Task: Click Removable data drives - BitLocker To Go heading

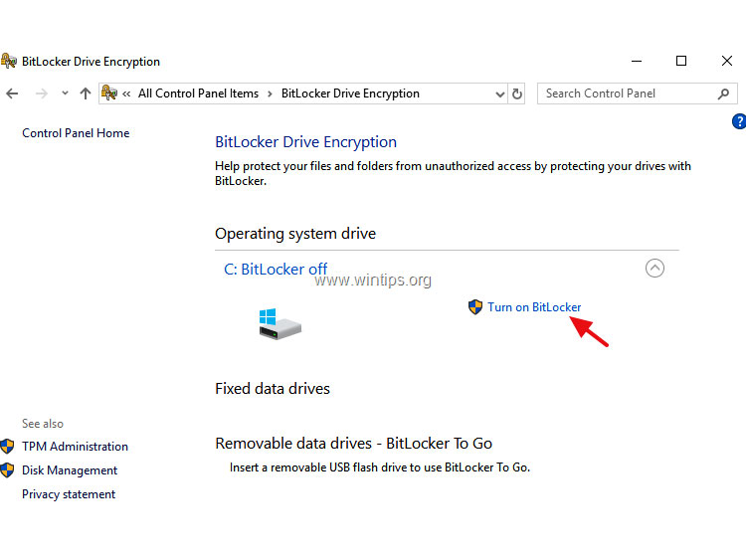Action: [353, 444]
